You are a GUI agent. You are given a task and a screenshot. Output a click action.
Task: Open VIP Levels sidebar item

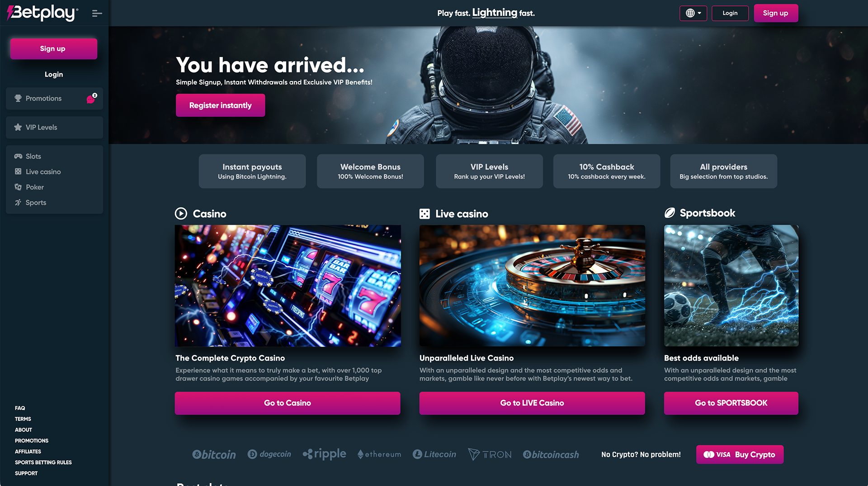tap(54, 127)
